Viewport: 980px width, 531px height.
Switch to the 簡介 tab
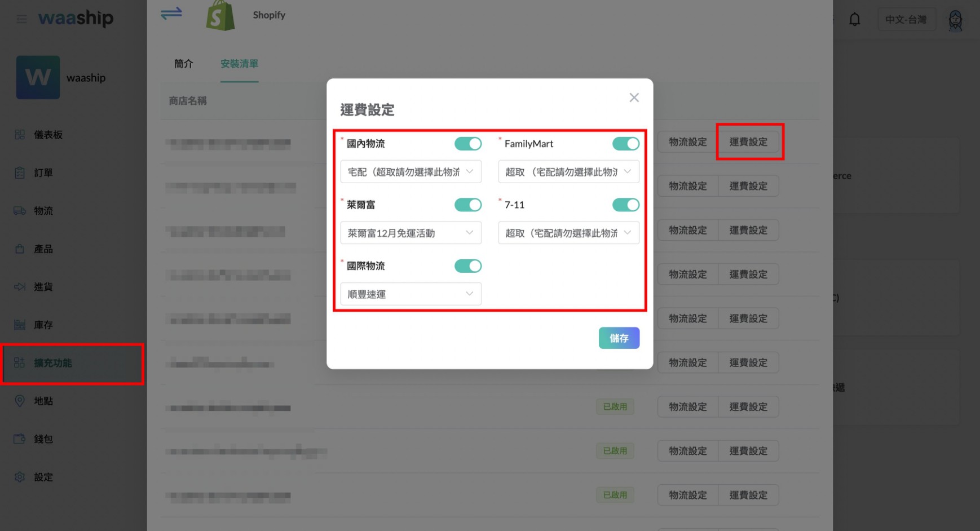[183, 64]
